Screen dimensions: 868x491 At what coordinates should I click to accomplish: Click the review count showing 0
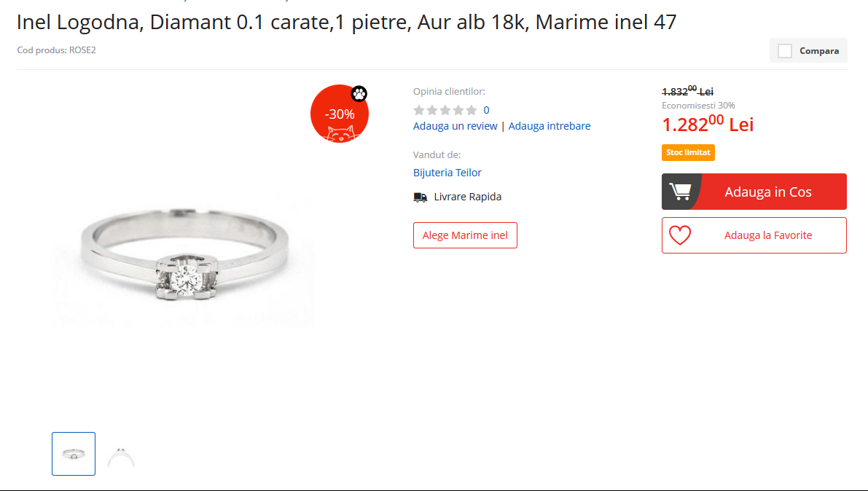(485, 110)
